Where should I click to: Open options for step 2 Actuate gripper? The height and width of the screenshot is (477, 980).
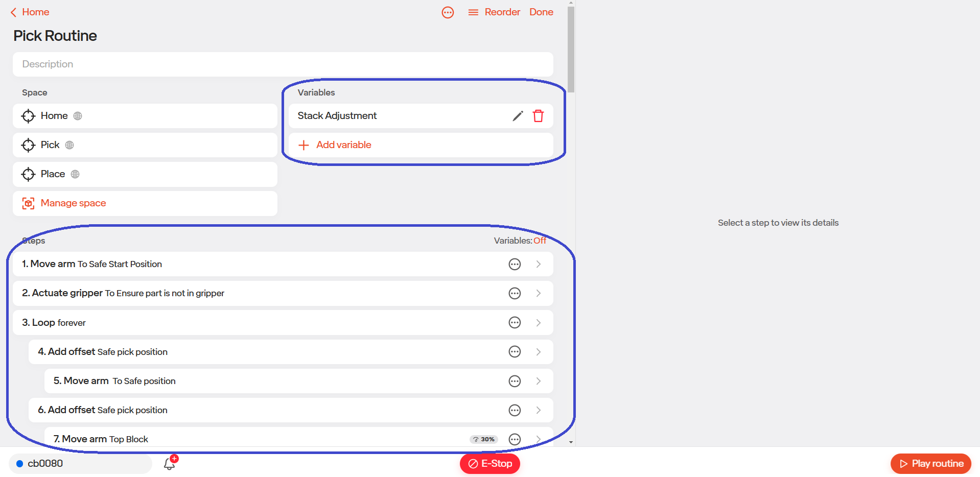pos(515,293)
